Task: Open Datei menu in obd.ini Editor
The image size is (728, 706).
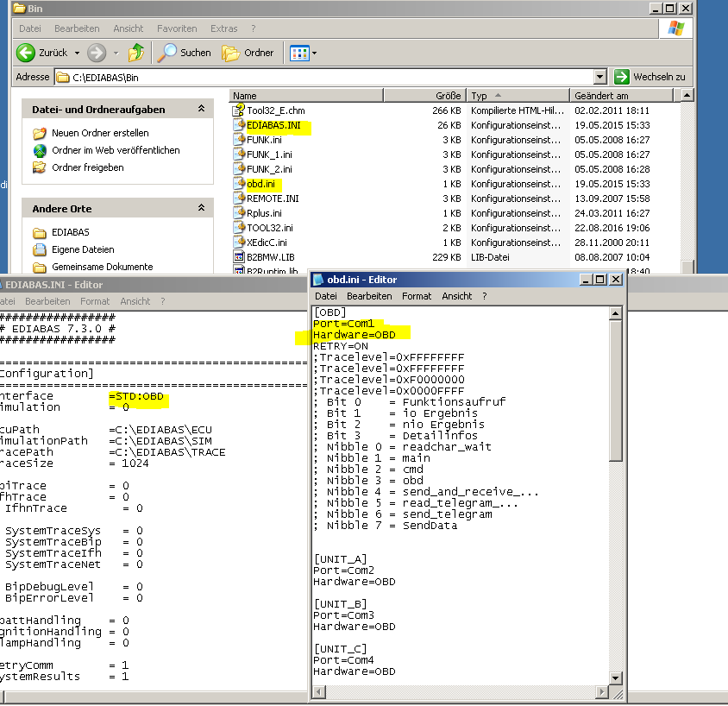Action: [326, 296]
